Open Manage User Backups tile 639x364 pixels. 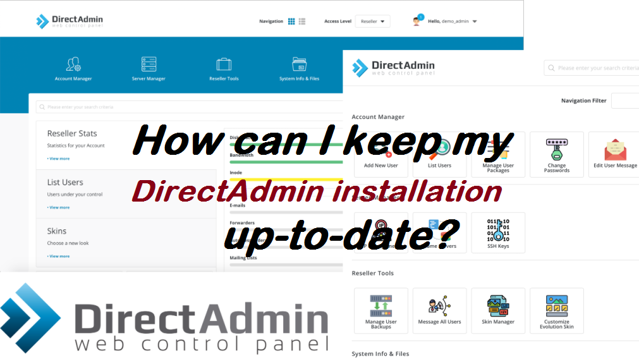(380, 310)
